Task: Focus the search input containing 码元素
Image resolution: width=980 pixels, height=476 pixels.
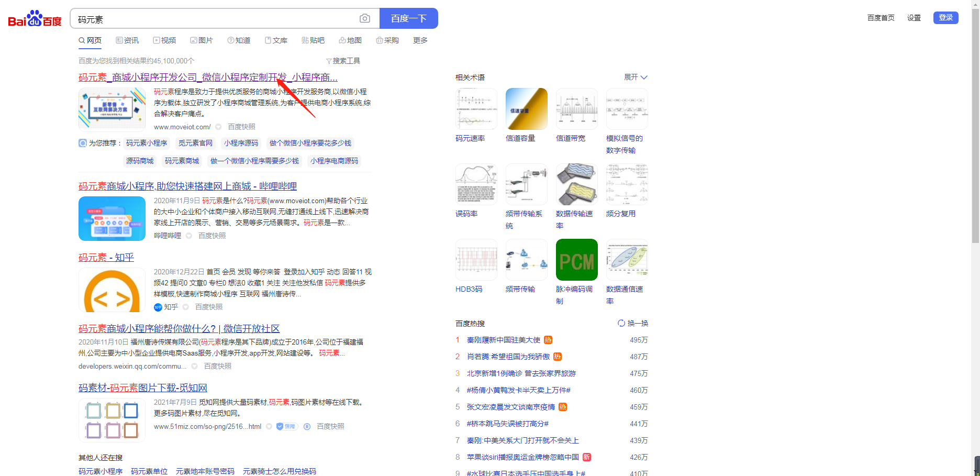Action: pos(215,19)
